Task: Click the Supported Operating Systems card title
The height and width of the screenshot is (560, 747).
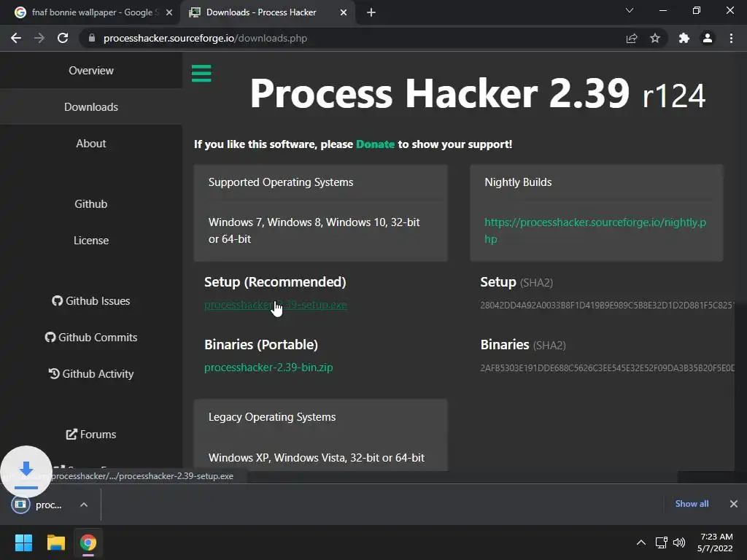Action: point(281,182)
